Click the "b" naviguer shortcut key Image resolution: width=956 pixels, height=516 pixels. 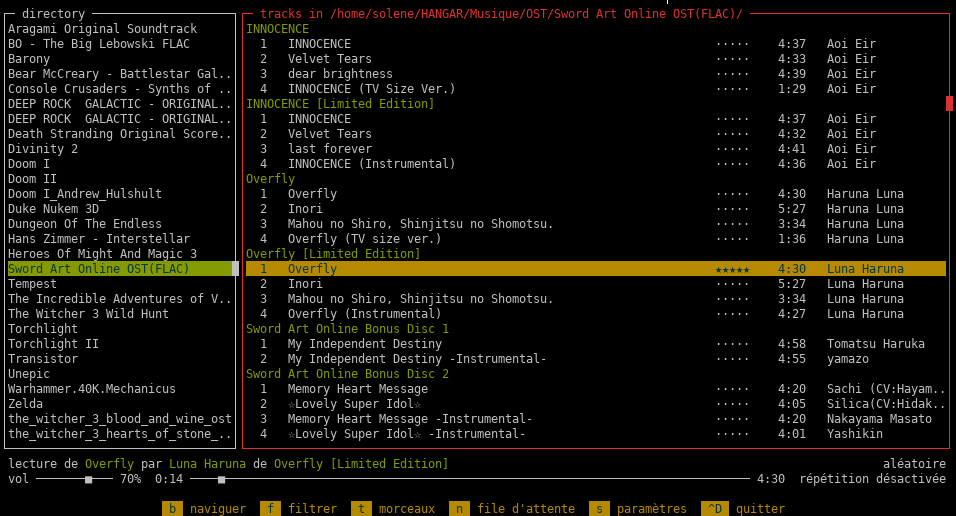[x=172, y=509]
